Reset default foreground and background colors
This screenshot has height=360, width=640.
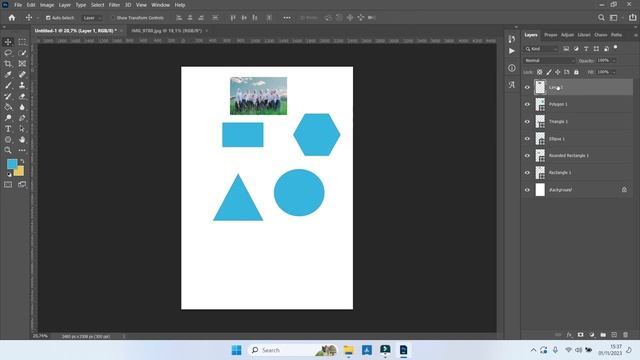pos(9,175)
